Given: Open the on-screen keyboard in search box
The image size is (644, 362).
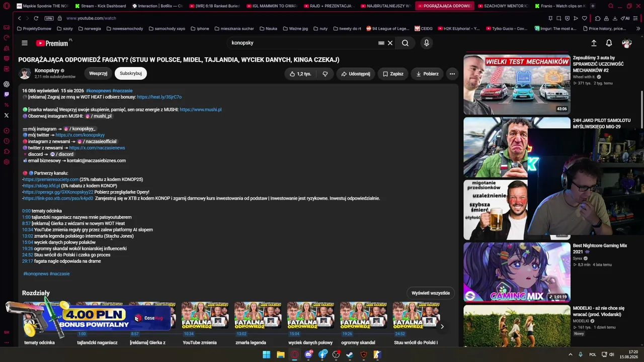Looking at the screenshot, I should pos(381,43).
